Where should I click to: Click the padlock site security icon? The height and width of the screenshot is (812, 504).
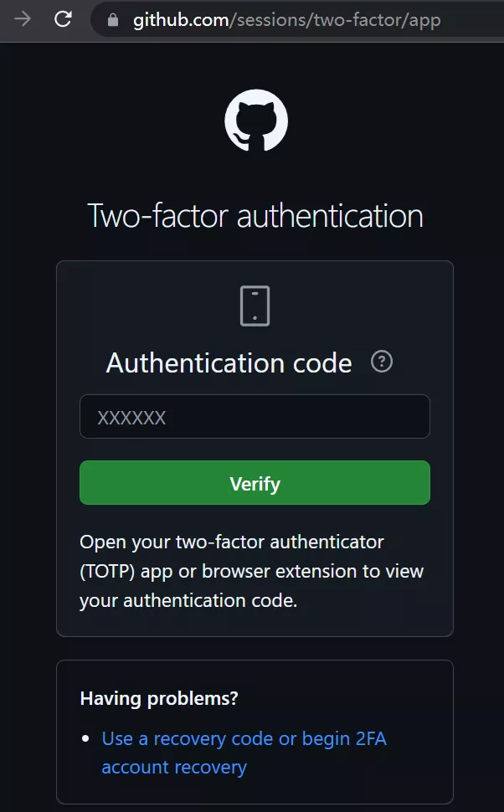114,20
